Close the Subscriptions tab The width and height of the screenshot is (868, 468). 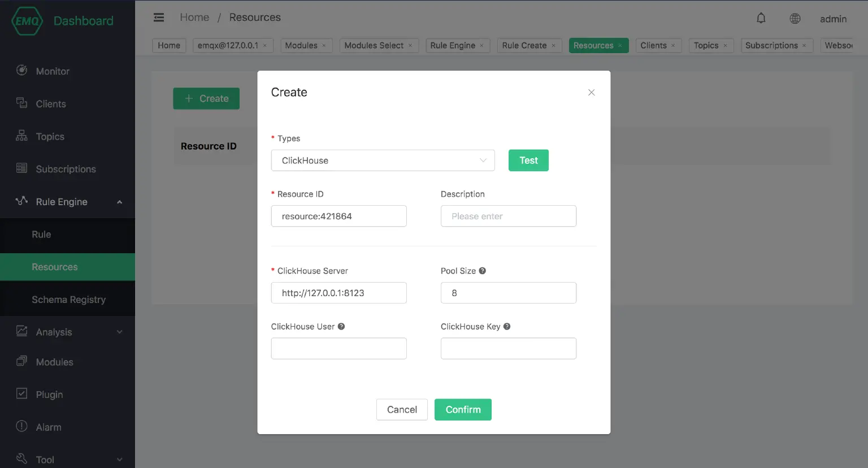804,46
